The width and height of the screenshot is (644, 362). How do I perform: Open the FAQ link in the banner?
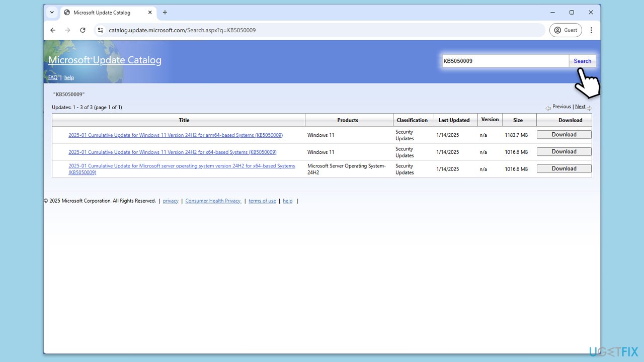coord(53,77)
